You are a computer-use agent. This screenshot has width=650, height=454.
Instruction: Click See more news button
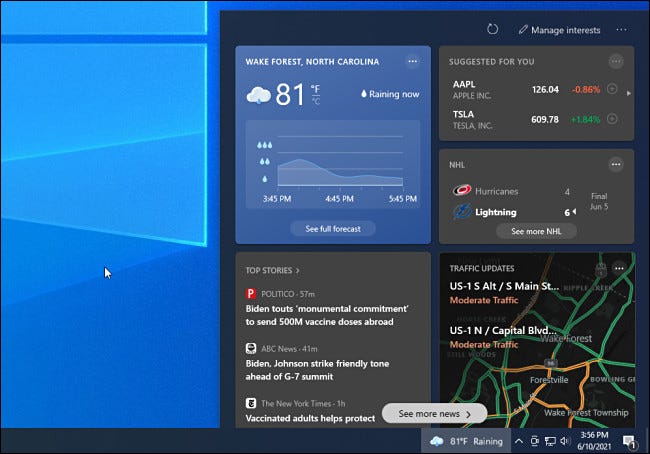point(434,413)
